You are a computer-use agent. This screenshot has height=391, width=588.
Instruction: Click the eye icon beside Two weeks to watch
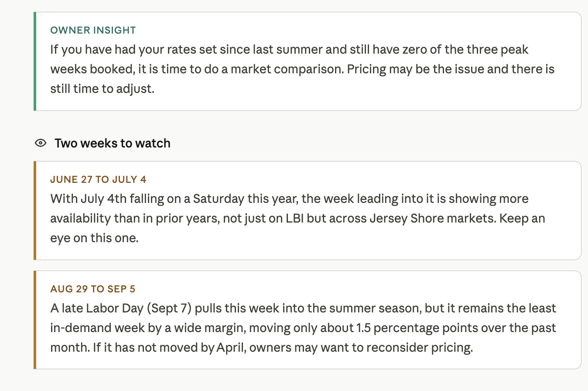(41, 143)
